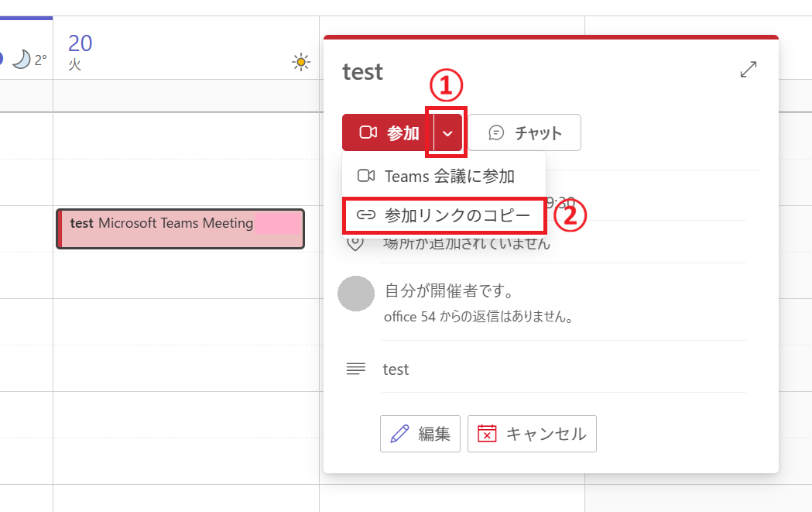The height and width of the screenshot is (512, 812).
Task: Click the red 参加 join button
Action: (389, 133)
